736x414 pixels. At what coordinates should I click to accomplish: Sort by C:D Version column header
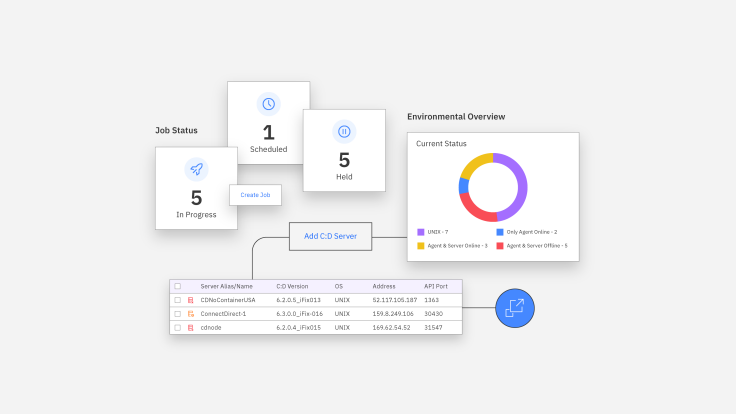292,286
